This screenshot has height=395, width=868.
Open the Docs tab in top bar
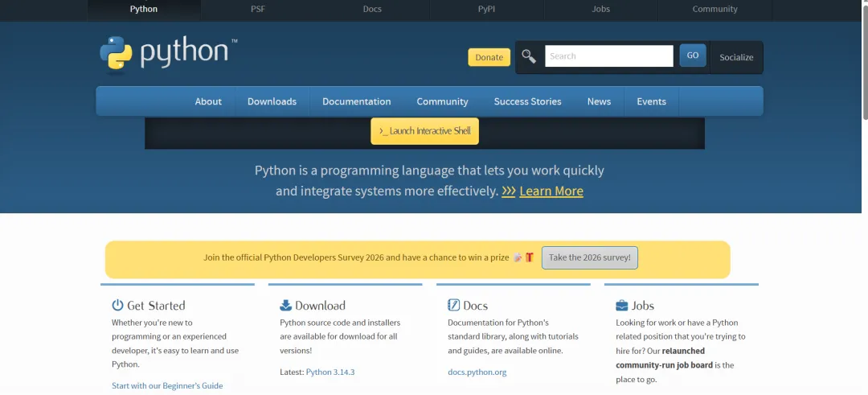point(372,10)
